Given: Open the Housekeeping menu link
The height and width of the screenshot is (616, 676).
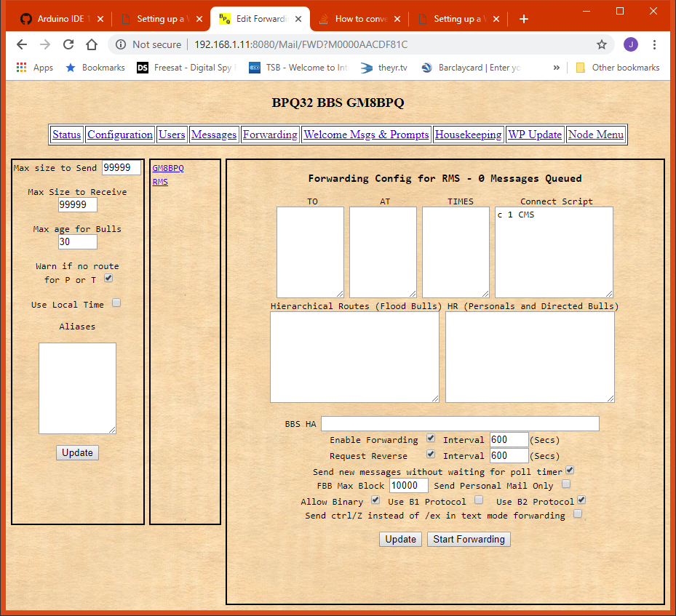Looking at the screenshot, I should point(468,135).
